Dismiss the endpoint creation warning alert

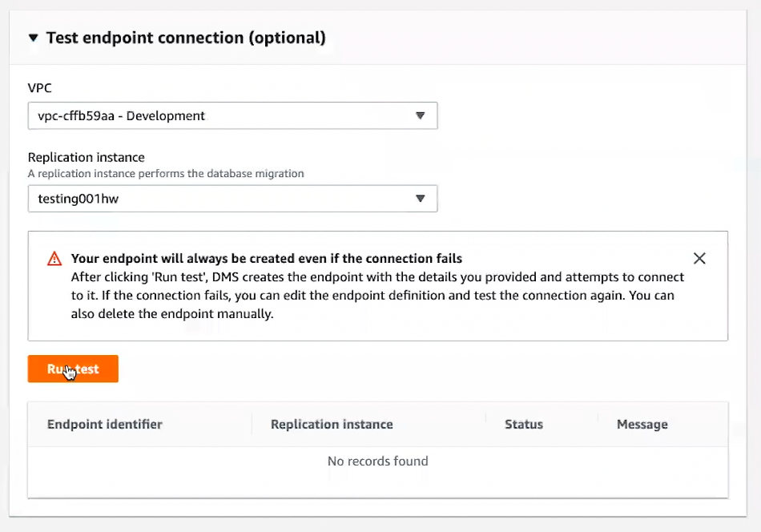click(699, 258)
